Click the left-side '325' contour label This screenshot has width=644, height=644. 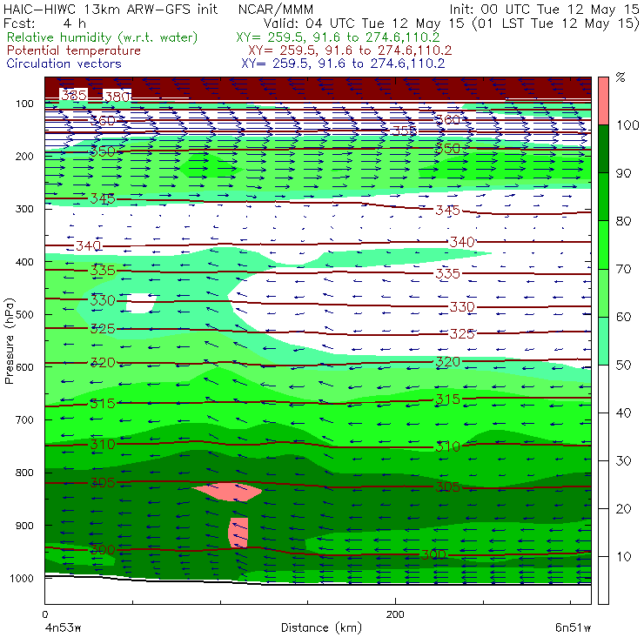coord(103,329)
